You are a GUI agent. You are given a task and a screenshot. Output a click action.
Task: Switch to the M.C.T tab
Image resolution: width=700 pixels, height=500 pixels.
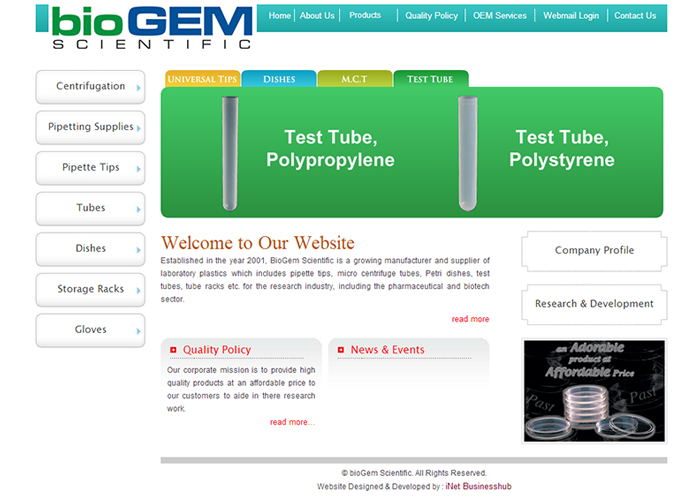coord(354,79)
